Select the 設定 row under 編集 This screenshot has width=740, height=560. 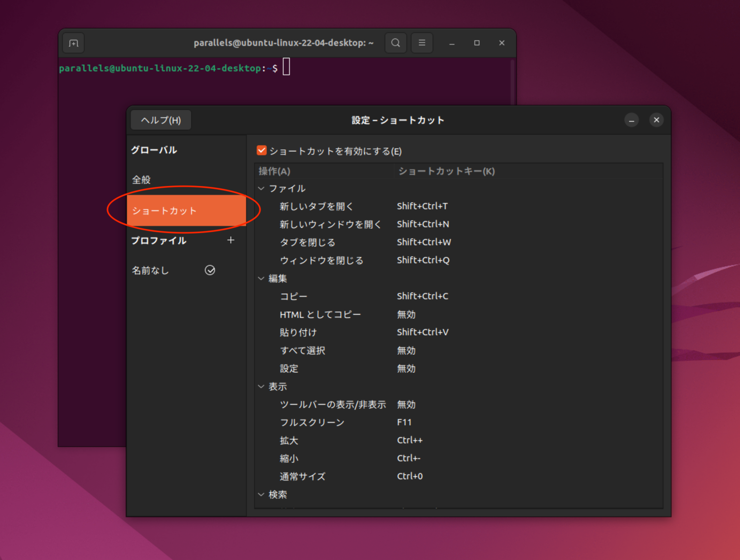tap(459, 368)
